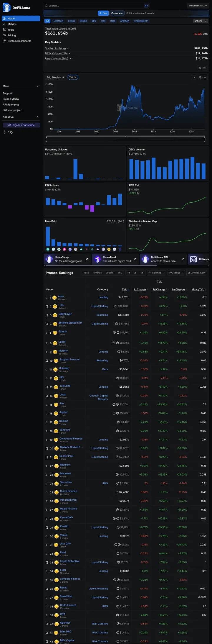Image resolution: width=212 pixels, height=644 pixels.
Task: Select the Ethereum chain tab
Action: tap(58, 21)
